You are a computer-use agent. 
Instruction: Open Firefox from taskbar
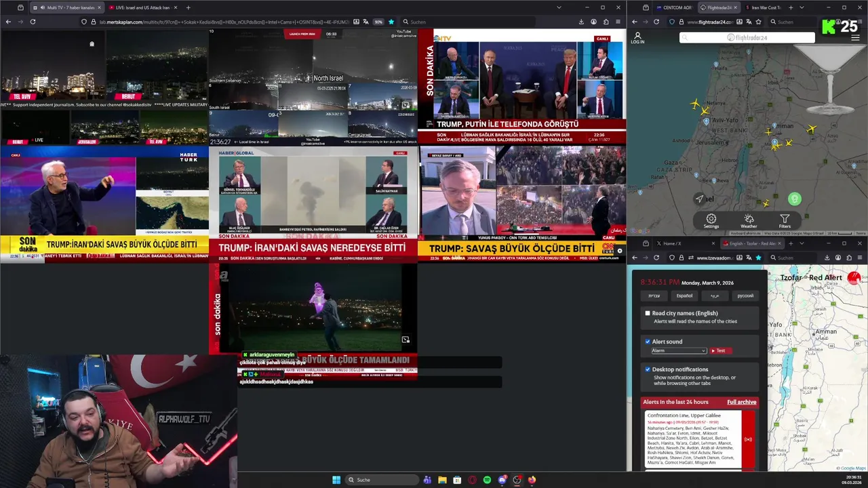click(x=532, y=480)
